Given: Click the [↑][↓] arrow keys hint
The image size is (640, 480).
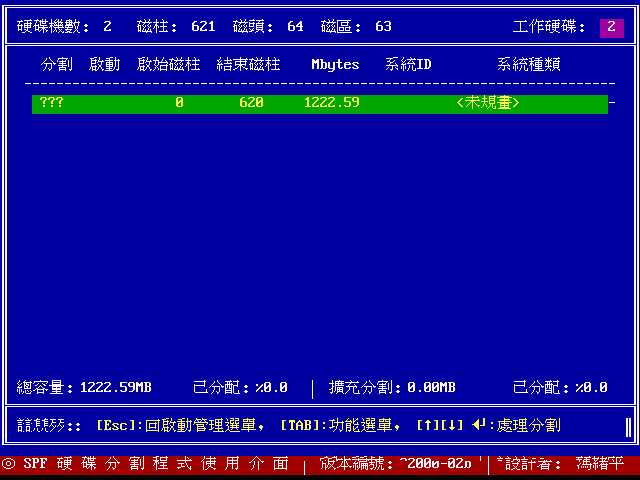Looking at the screenshot, I should (x=439, y=425).
